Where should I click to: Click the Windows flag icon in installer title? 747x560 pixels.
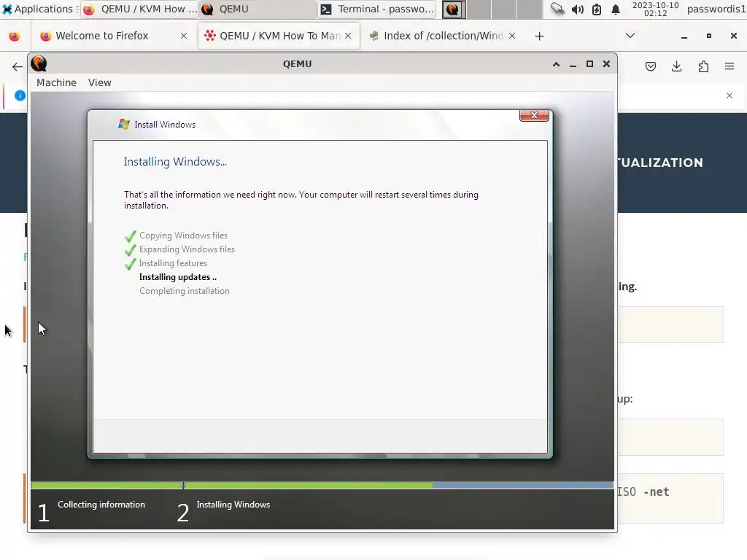point(124,124)
